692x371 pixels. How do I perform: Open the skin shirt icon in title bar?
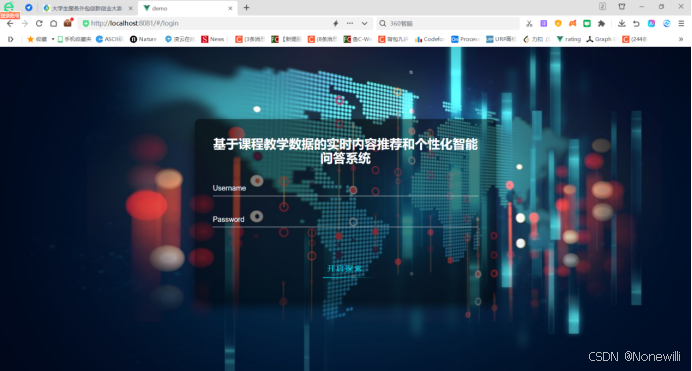point(622,6)
